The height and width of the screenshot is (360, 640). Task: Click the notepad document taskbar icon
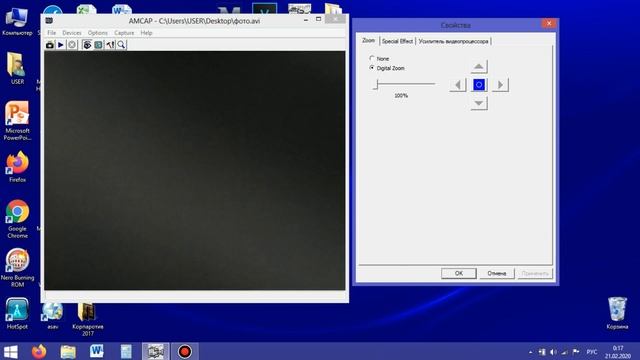126,351
